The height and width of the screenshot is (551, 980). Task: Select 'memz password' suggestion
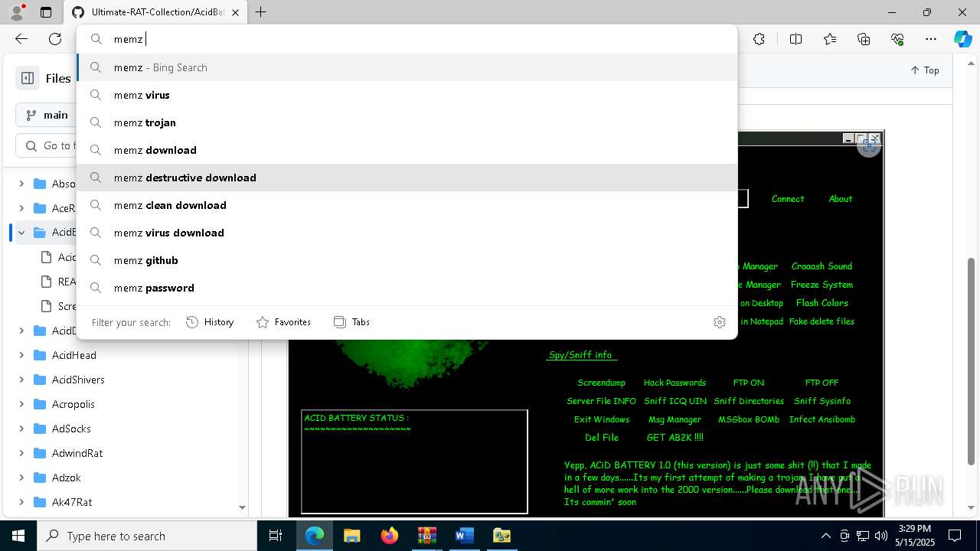click(x=407, y=288)
